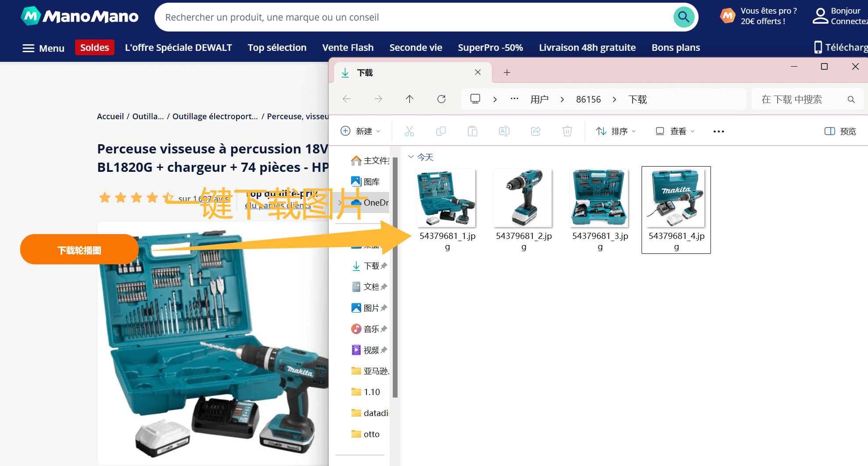Screen dimensions: 868x466
Task: Open Vente Flash nav item
Action: [x=348, y=47]
